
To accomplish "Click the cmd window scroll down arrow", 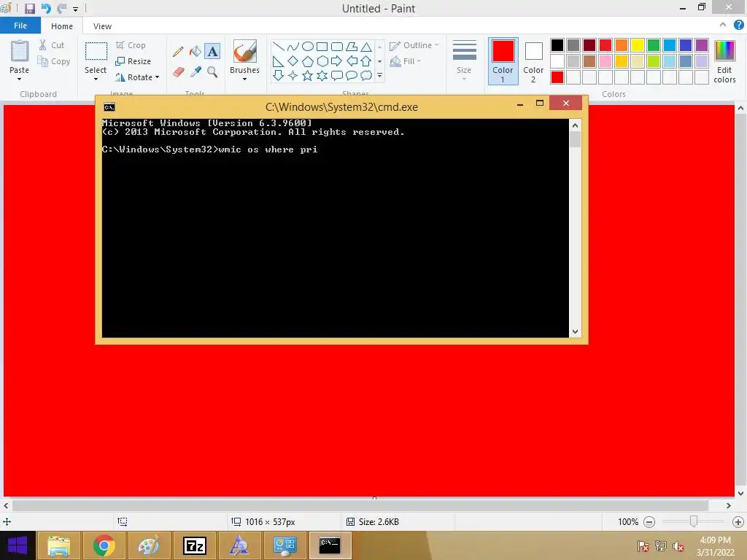I will click(575, 332).
